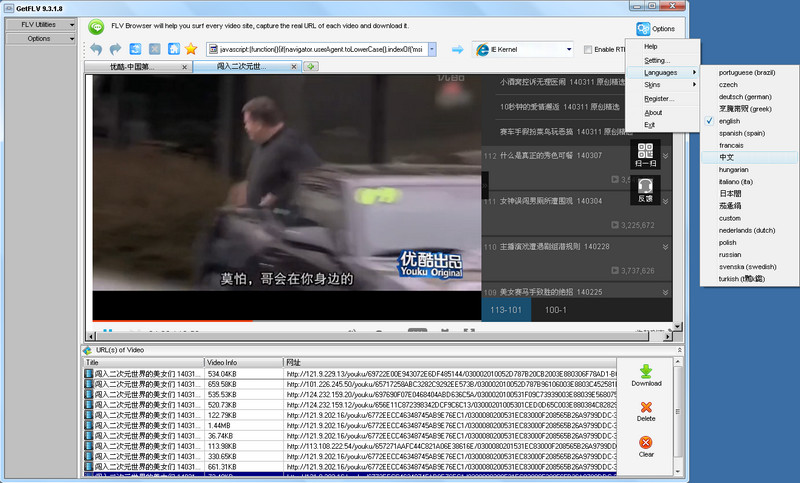
Task: Sort by the Video Info column header
Action: 244,362
